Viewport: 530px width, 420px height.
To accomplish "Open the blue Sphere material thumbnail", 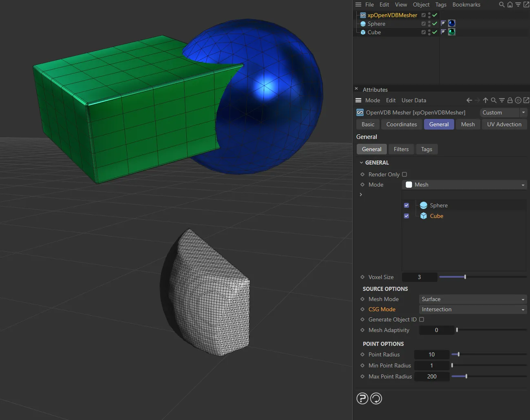I will (x=451, y=23).
